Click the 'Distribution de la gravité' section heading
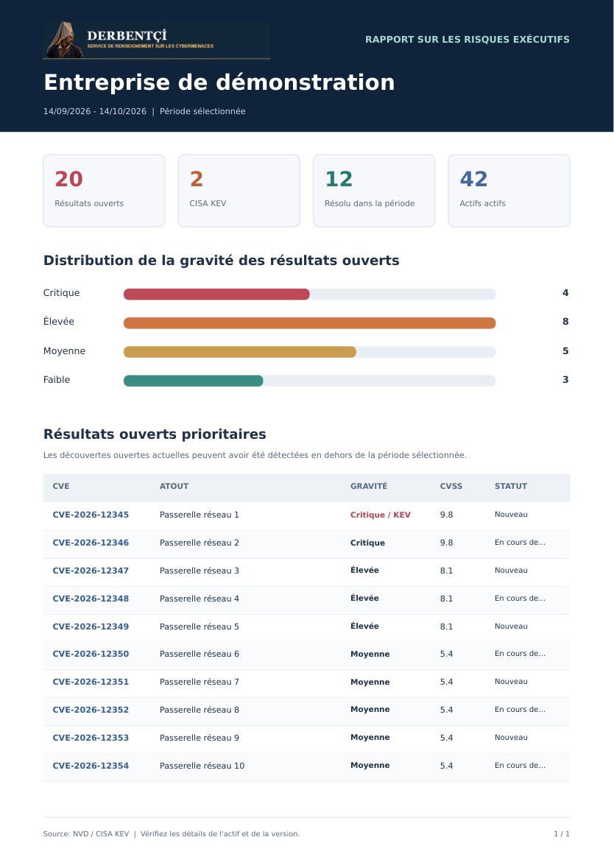Viewport: 614px width, 868px height. pyautogui.click(x=222, y=261)
